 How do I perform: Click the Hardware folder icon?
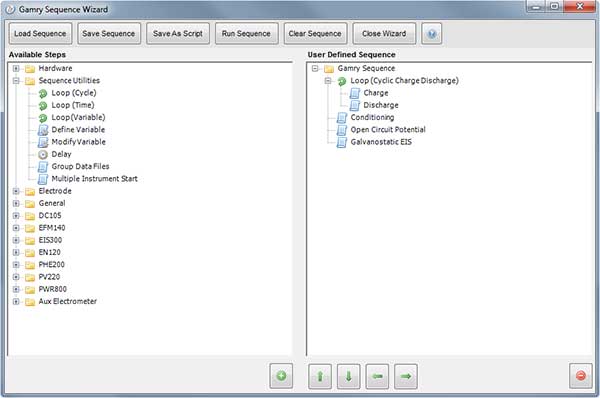(x=30, y=69)
